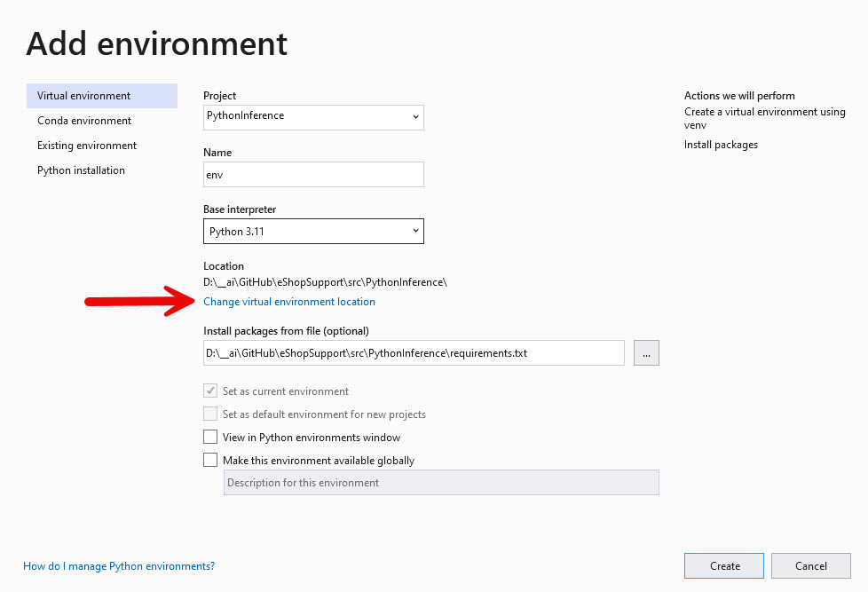Click the Name field containing env
868x592 pixels.
pos(313,175)
